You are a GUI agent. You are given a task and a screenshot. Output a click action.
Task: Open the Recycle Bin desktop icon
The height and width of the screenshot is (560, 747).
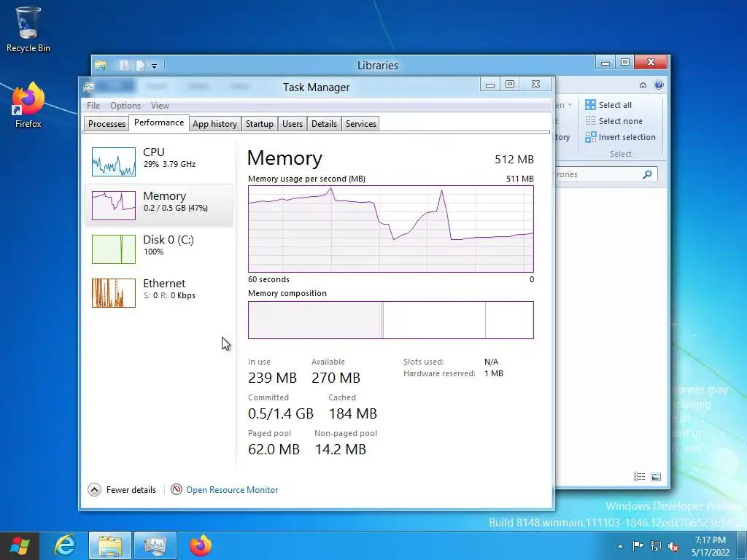(x=28, y=29)
